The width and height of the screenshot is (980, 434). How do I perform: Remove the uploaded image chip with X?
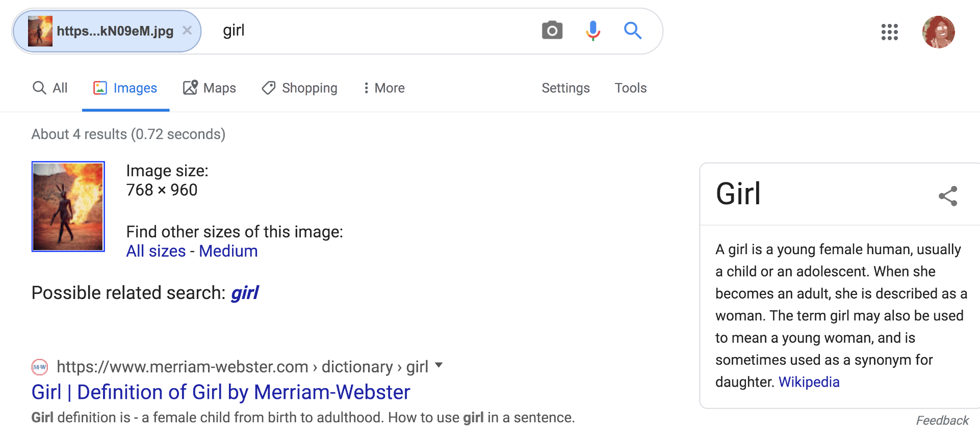pos(187,31)
